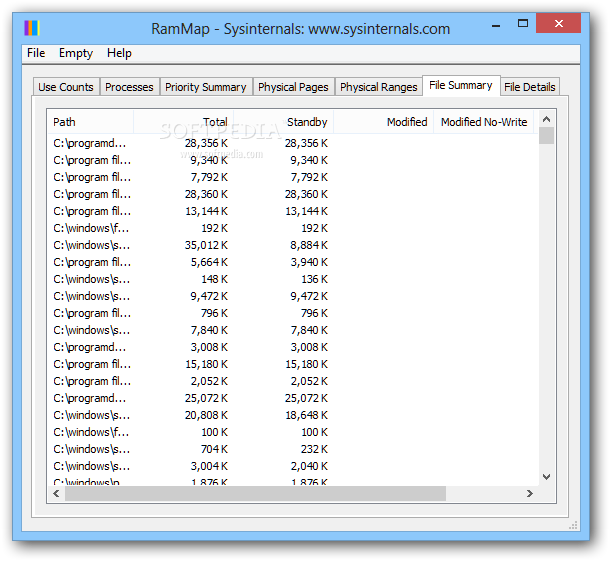Select the row with total 704 K
This screenshot has width=610, height=561.
(293, 449)
